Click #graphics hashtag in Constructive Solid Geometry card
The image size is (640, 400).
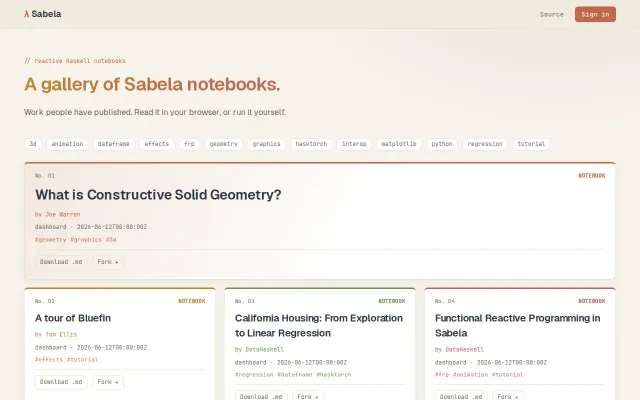(x=86, y=240)
